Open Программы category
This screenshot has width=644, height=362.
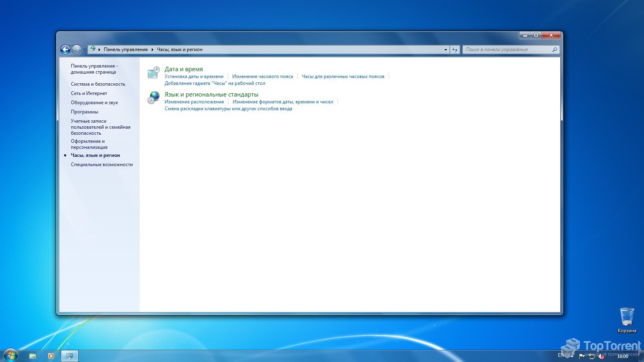tap(85, 112)
